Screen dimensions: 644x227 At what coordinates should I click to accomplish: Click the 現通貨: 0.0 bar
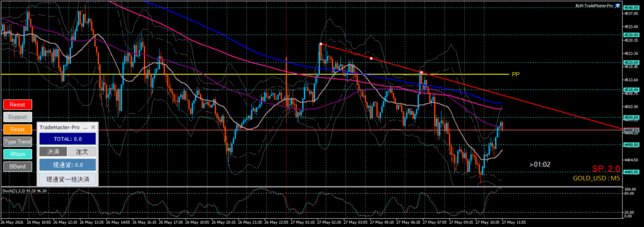68,165
